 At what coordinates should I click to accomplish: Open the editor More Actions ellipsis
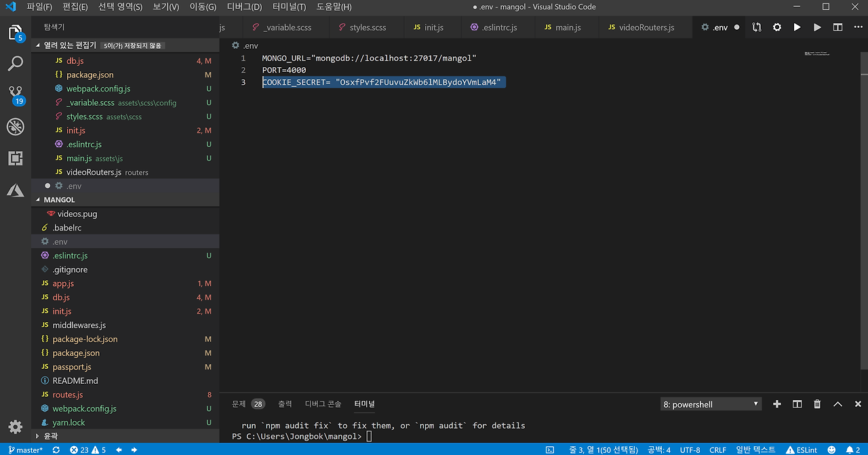(x=857, y=27)
